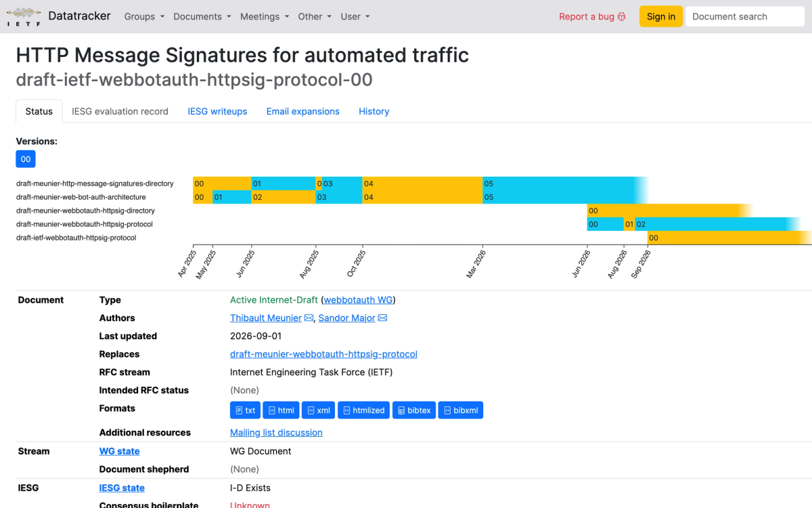The width and height of the screenshot is (812, 508).
Task: Open the htmlized format button
Action: [x=364, y=410]
